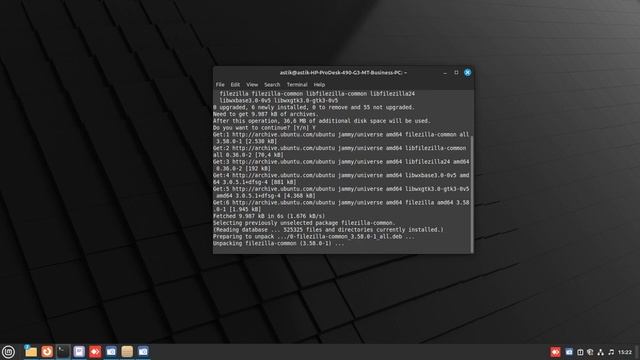Click 'Selecting previously unselected package' line
The image size is (640, 360).
[304, 223]
